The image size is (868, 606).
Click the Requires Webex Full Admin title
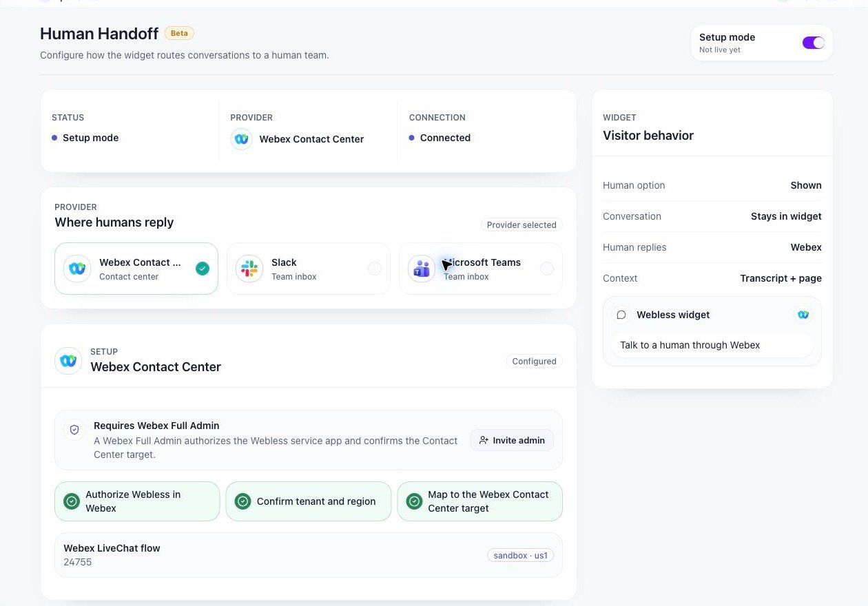[x=156, y=426]
